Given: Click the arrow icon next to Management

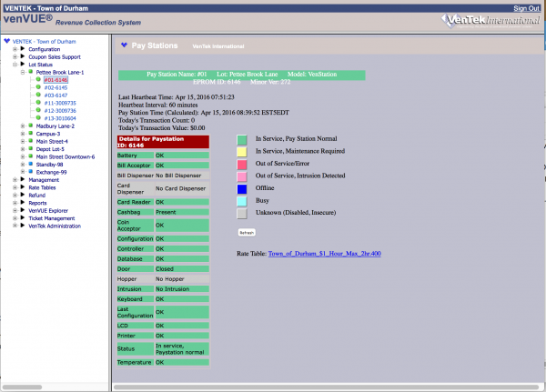Looking at the screenshot, I should (23, 179).
